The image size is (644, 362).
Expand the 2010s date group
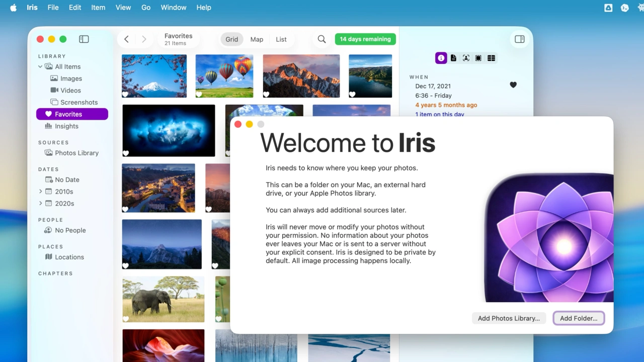[40, 192]
